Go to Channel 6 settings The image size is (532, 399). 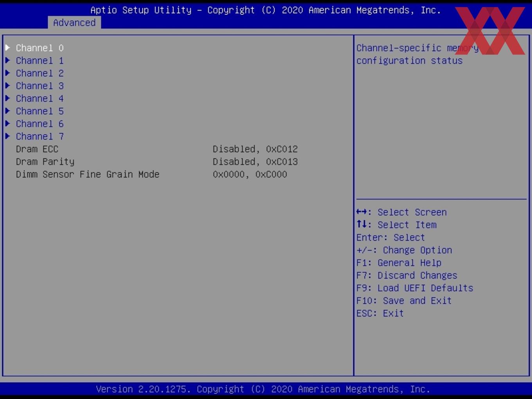pos(40,124)
